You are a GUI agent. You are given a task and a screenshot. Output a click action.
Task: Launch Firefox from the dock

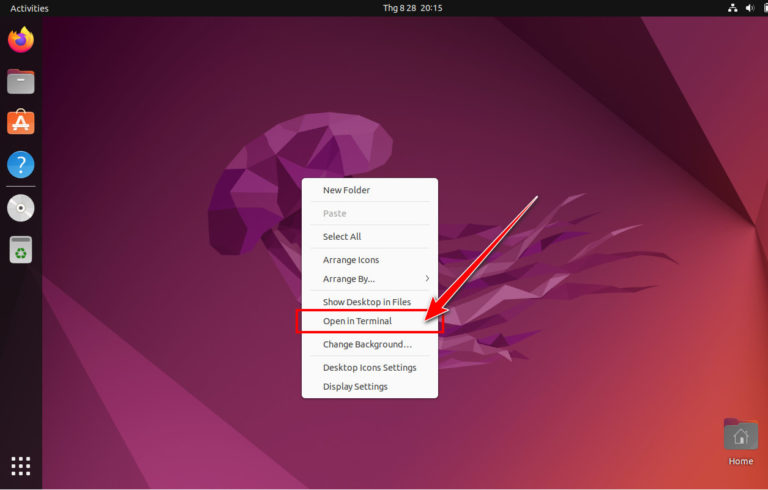(x=21, y=40)
